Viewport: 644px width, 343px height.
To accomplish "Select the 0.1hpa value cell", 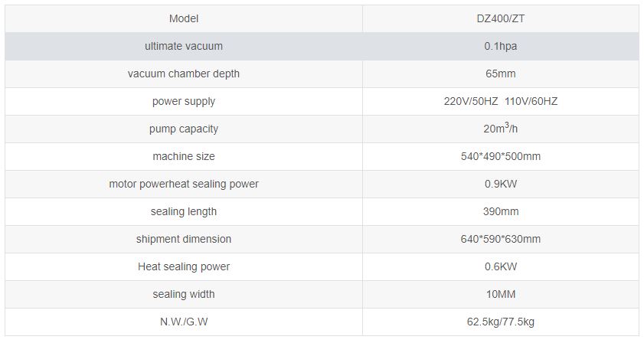I will click(x=501, y=46).
